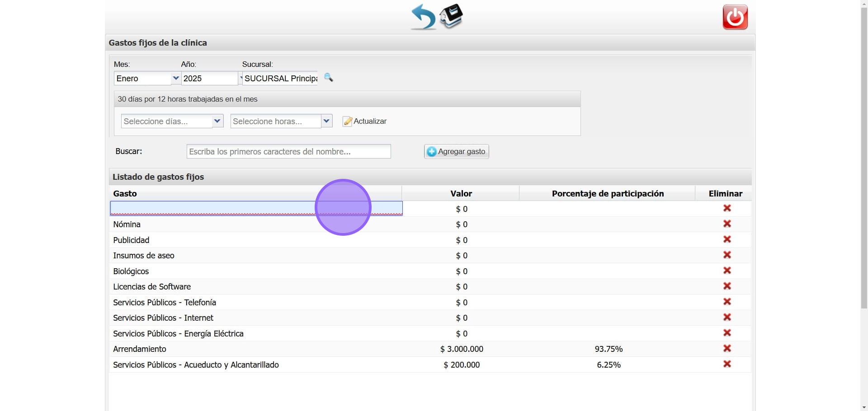Click the magnifier search icon beside Sucursal

coord(329,78)
